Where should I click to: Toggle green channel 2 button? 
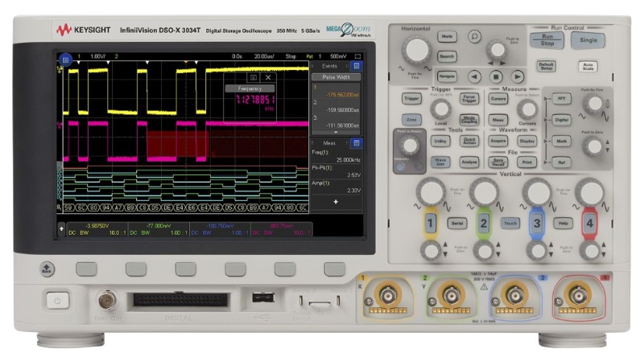click(x=484, y=223)
